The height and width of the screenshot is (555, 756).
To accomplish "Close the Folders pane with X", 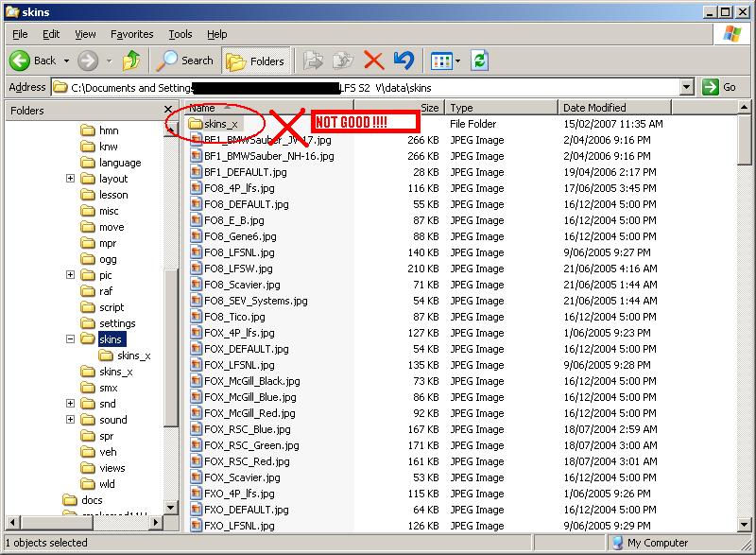I will pyautogui.click(x=168, y=110).
